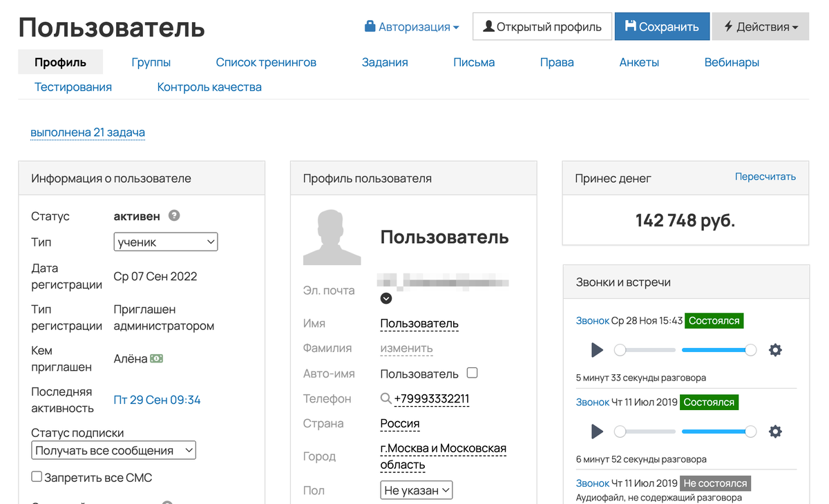
Task: Switch to the 'Вебинары' tab
Action: click(732, 62)
